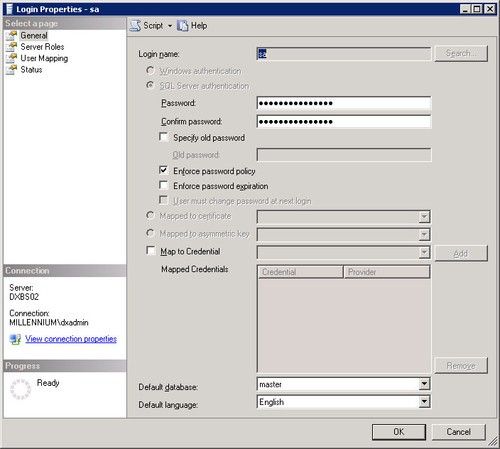This screenshot has height=449, width=500.
Task: Enable Specify old password checkbox
Action: (x=163, y=137)
